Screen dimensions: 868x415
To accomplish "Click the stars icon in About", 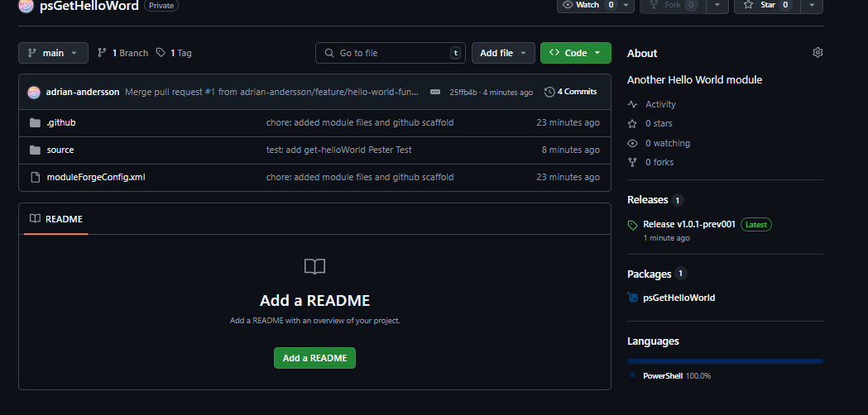I will pos(632,123).
